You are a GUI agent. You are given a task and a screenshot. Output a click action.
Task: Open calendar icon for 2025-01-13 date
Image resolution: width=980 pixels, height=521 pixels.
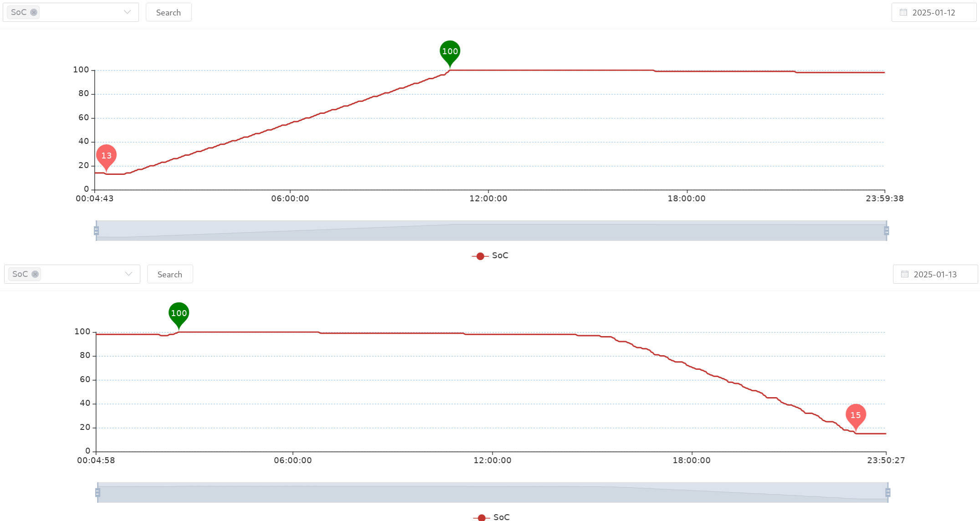point(904,274)
